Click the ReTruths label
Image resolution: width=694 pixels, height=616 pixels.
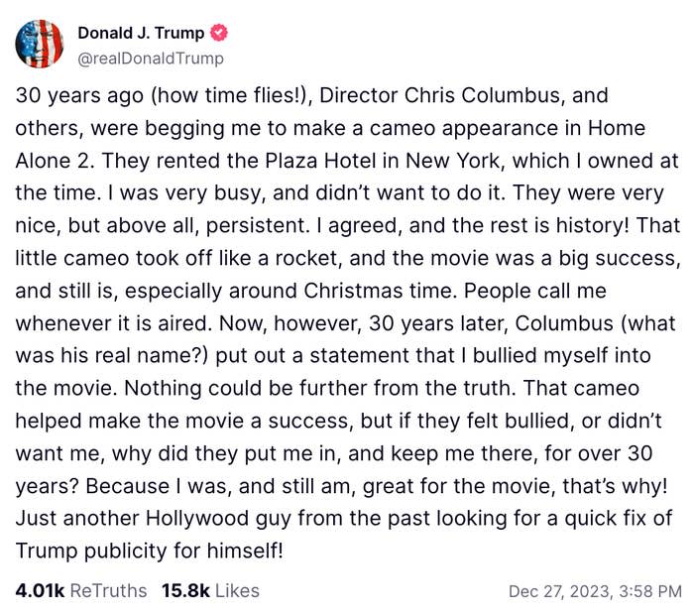108,590
